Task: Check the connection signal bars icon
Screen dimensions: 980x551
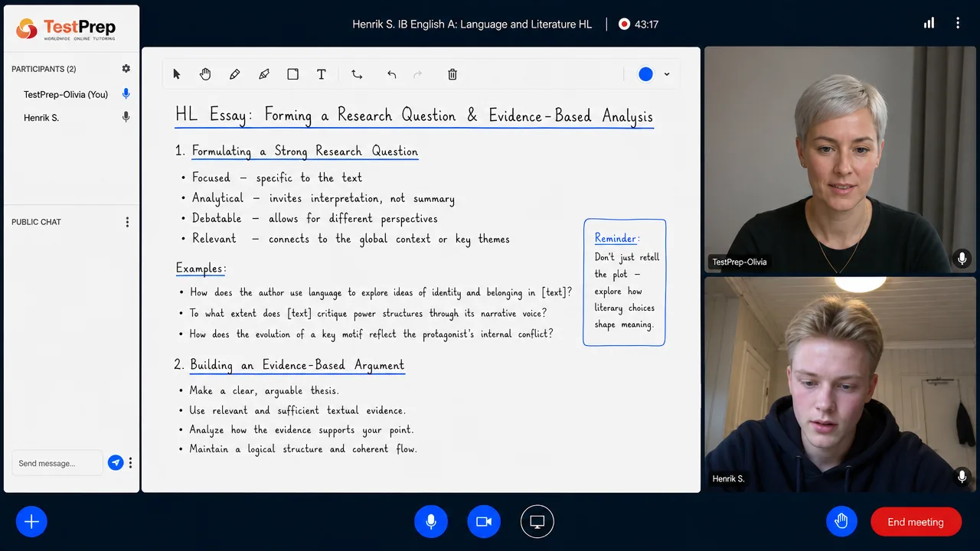Action: [929, 23]
